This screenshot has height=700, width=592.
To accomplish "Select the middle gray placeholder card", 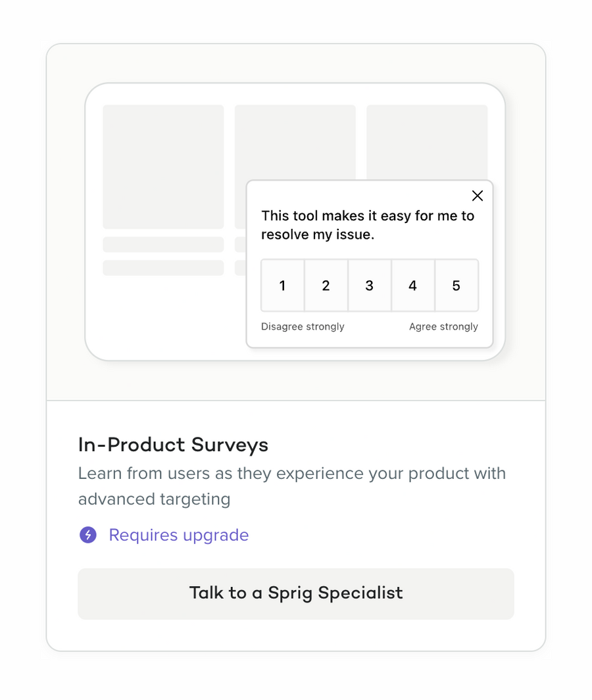I will point(295,141).
